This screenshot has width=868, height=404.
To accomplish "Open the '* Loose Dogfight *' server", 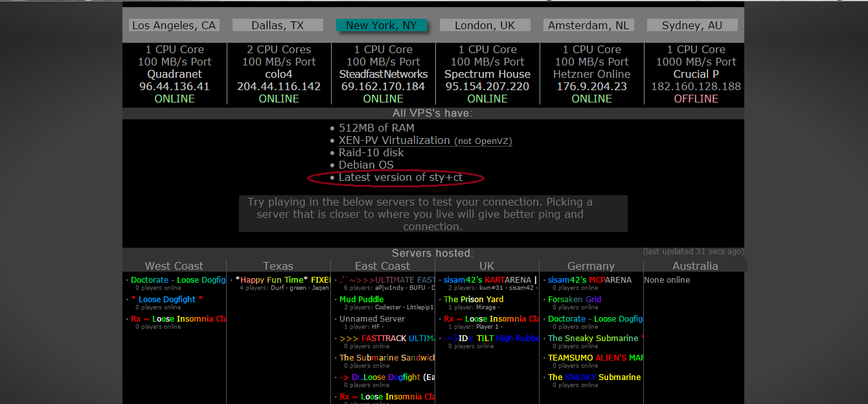I will point(167,300).
